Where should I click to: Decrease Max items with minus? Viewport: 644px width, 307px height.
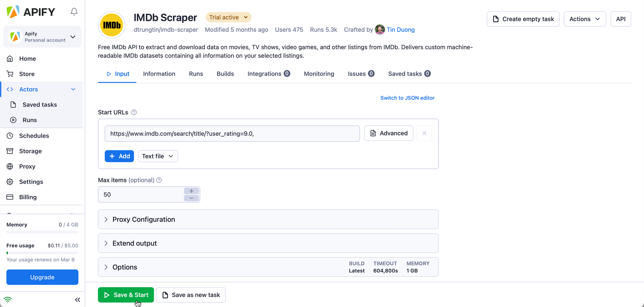[191, 198]
